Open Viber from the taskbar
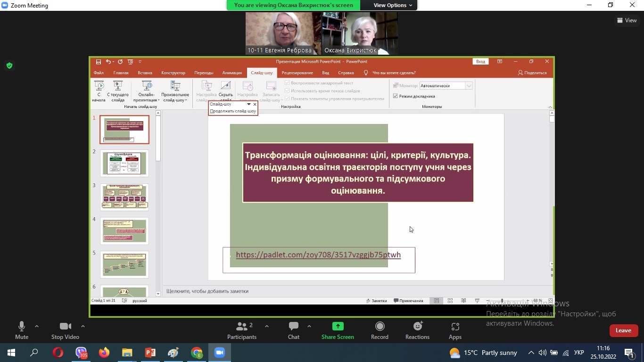Screen dimensions: 644x362 point(81,353)
